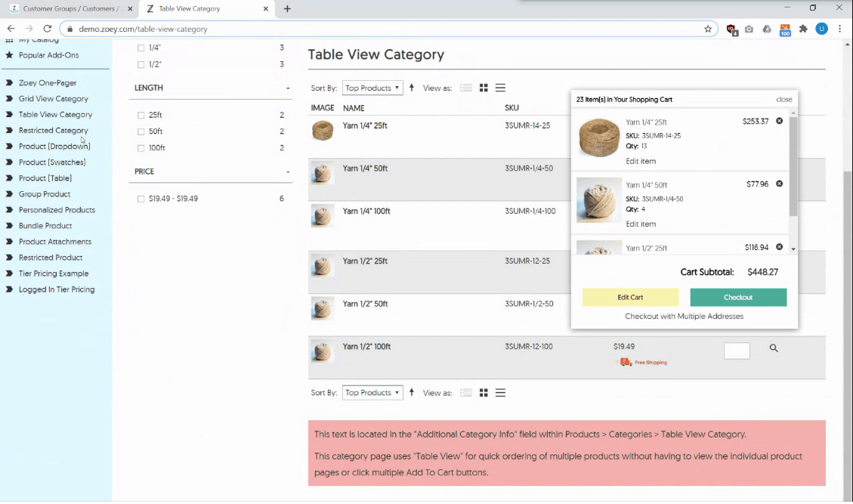Open Yarn 1/4" 50ft image in cart popup
Screen dimensions: 853x504
click(x=599, y=199)
